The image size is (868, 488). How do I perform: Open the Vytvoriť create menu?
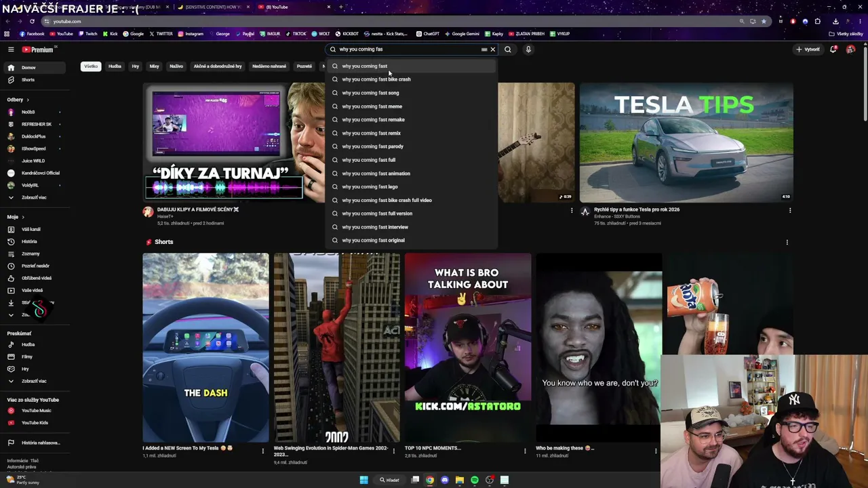click(x=808, y=49)
